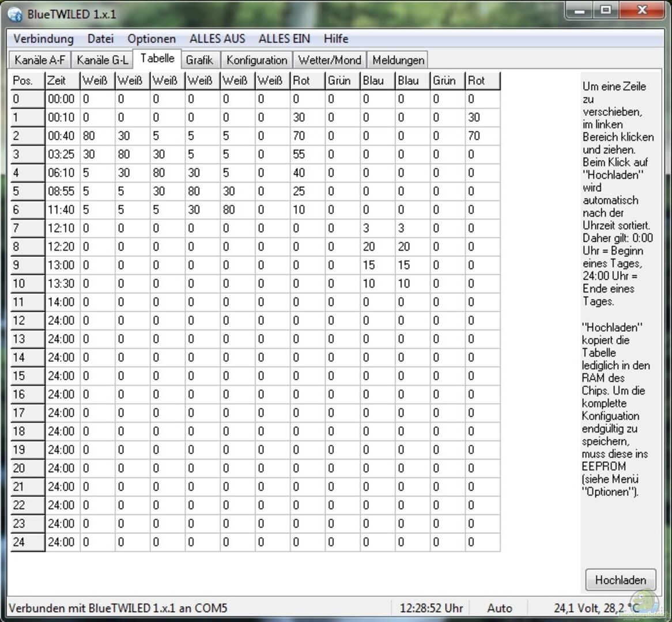Click ALLES EIN in menu bar

tap(284, 39)
